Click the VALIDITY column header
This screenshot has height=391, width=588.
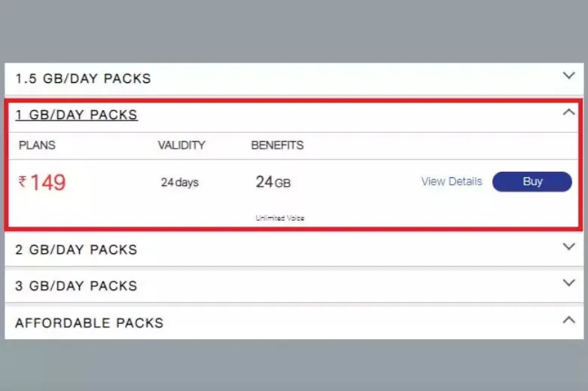point(181,145)
